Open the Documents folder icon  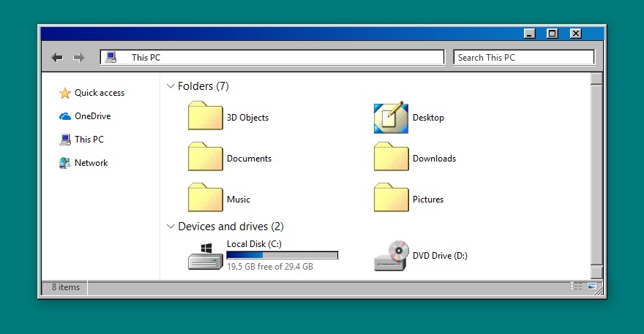[205, 158]
